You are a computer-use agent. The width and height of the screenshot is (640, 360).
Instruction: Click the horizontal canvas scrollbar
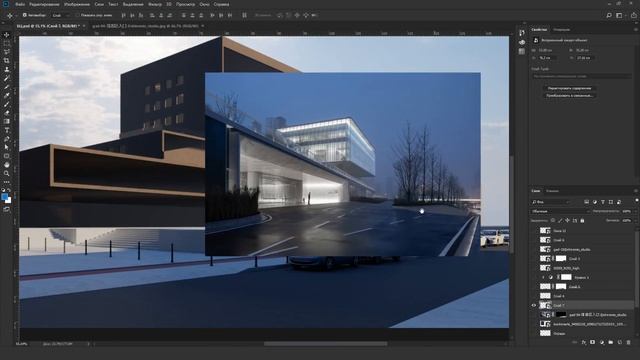[325, 344]
